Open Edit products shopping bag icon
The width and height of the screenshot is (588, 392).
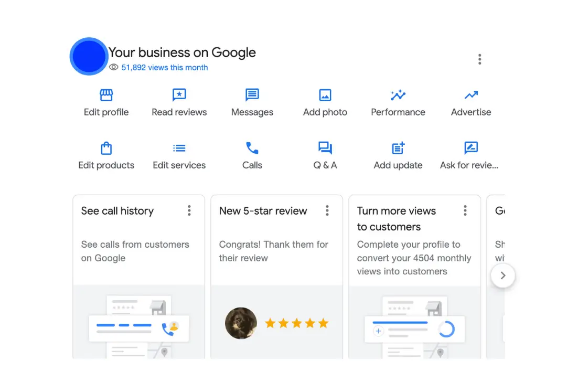pyautogui.click(x=106, y=148)
